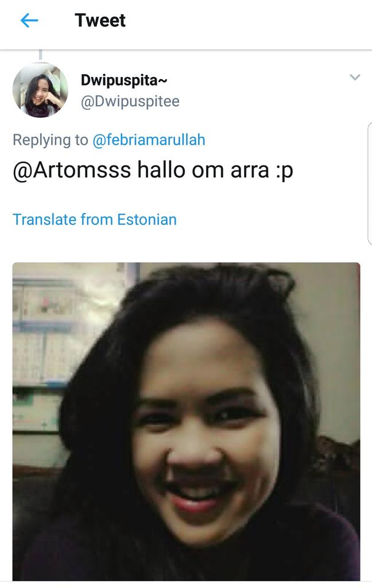
Task: Open Dwipuspita's profile picture
Action: [41, 90]
